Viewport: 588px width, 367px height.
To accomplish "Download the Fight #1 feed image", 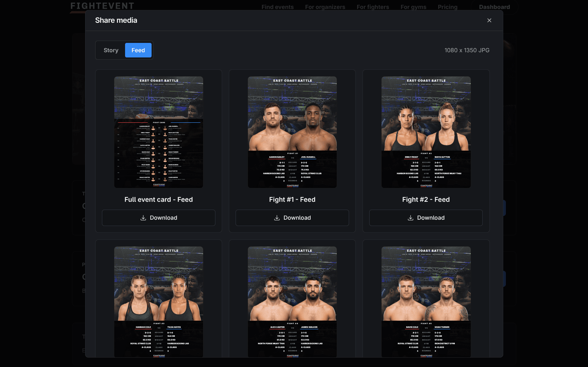I will (292, 218).
